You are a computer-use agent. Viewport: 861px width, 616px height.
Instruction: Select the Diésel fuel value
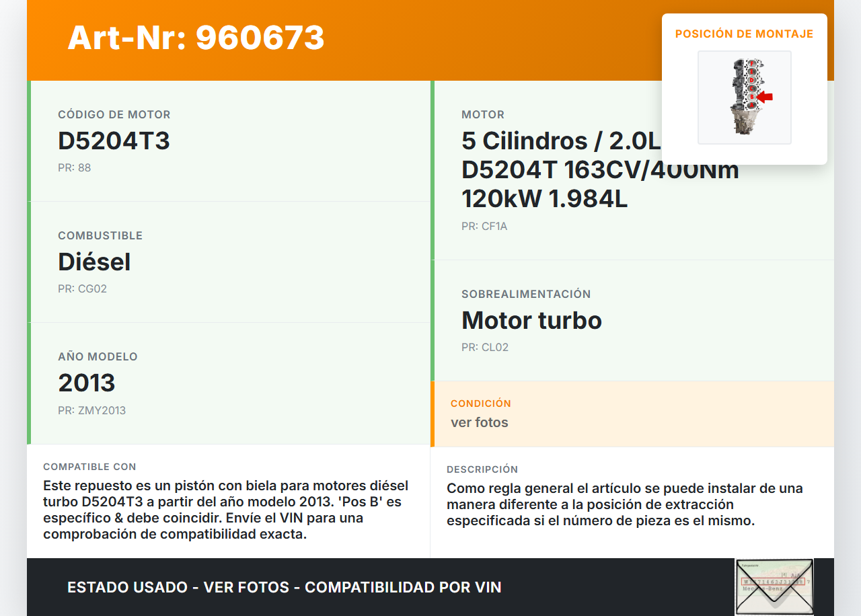coord(94,262)
